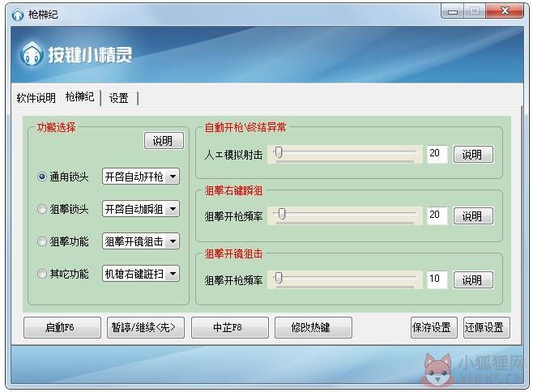Click the 还原设置 button
533x392 pixels.
(x=487, y=327)
